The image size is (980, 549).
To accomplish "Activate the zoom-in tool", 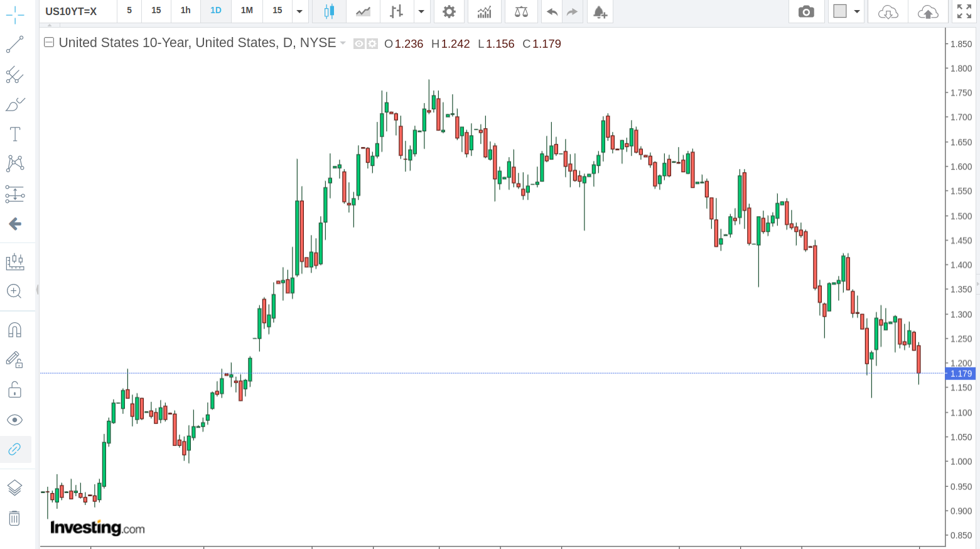I will pyautogui.click(x=15, y=291).
